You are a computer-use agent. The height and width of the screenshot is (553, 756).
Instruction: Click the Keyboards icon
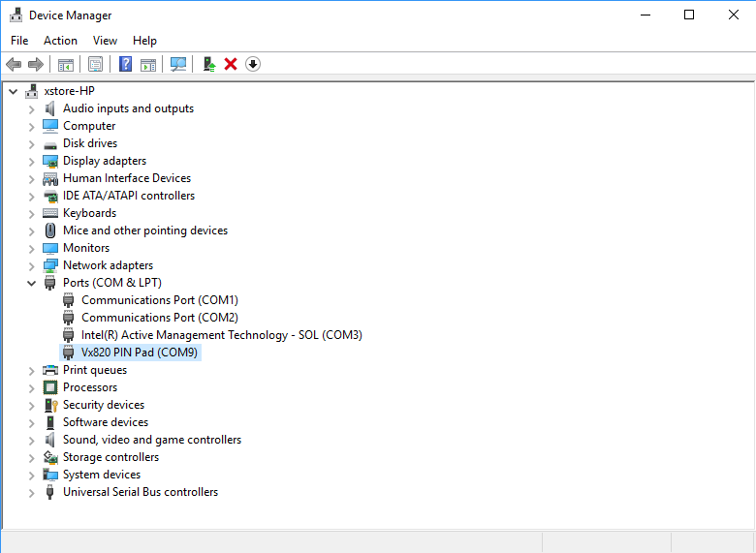(50, 213)
